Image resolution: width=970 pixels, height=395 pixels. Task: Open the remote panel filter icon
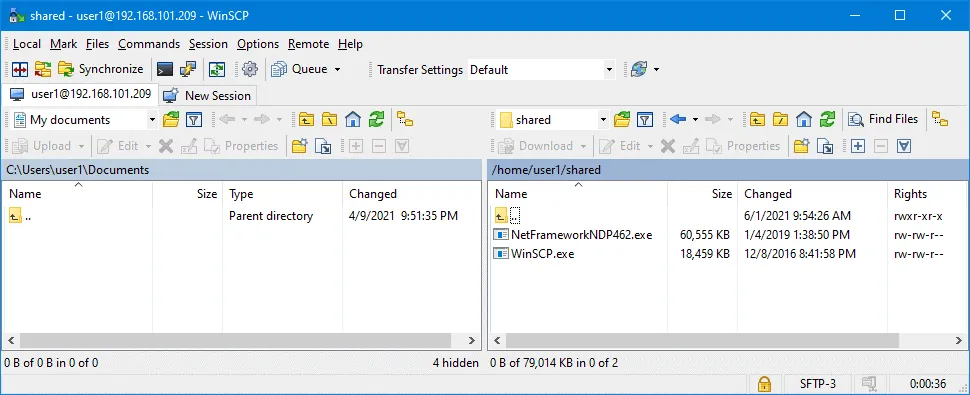645,119
